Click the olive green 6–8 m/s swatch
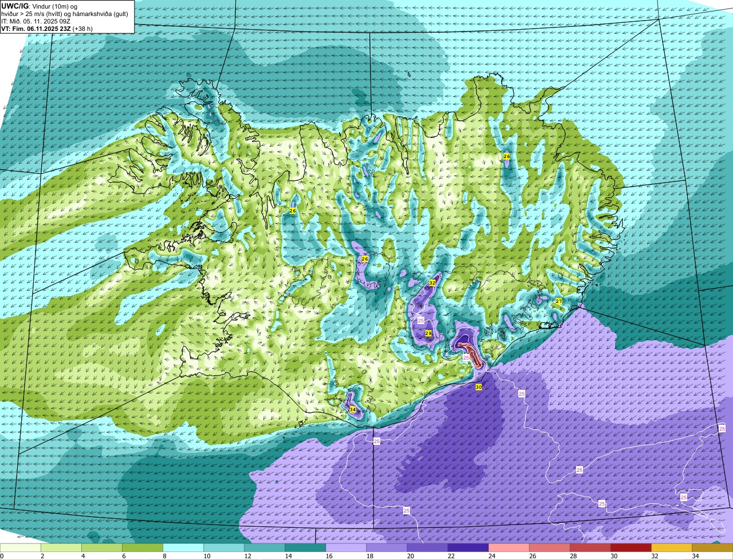The height and width of the screenshot is (560, 733). pos(143,548)
